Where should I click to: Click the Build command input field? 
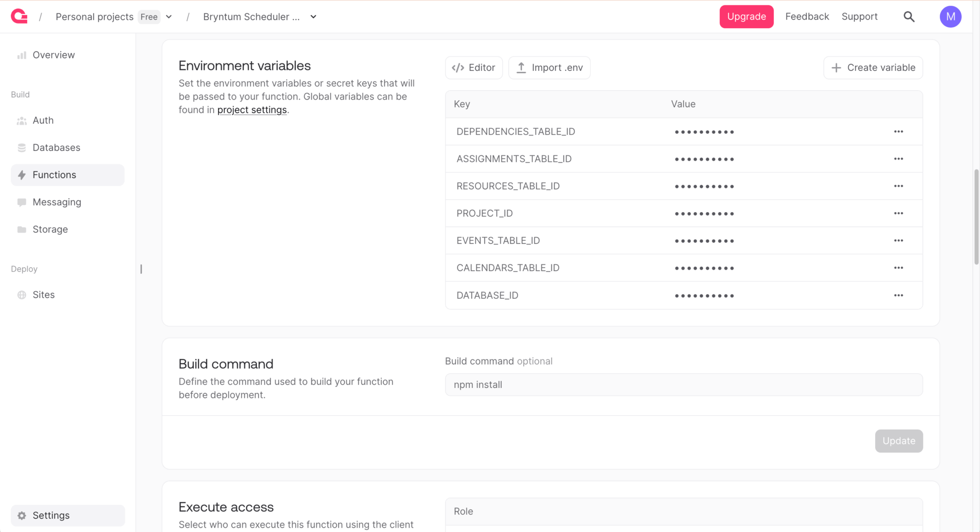click(683, 385)
